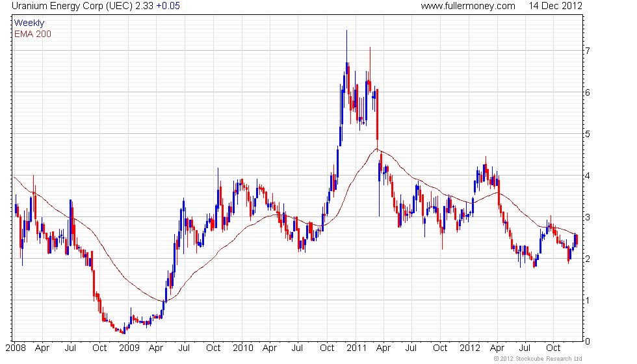Image resolution: width=637 pixels, height=364 pixels.
Task: Click the y-axis label 2
Action: [588, 259]
